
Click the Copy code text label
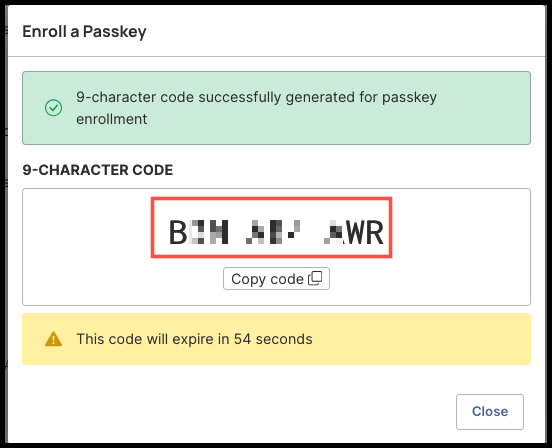[267, 279]
